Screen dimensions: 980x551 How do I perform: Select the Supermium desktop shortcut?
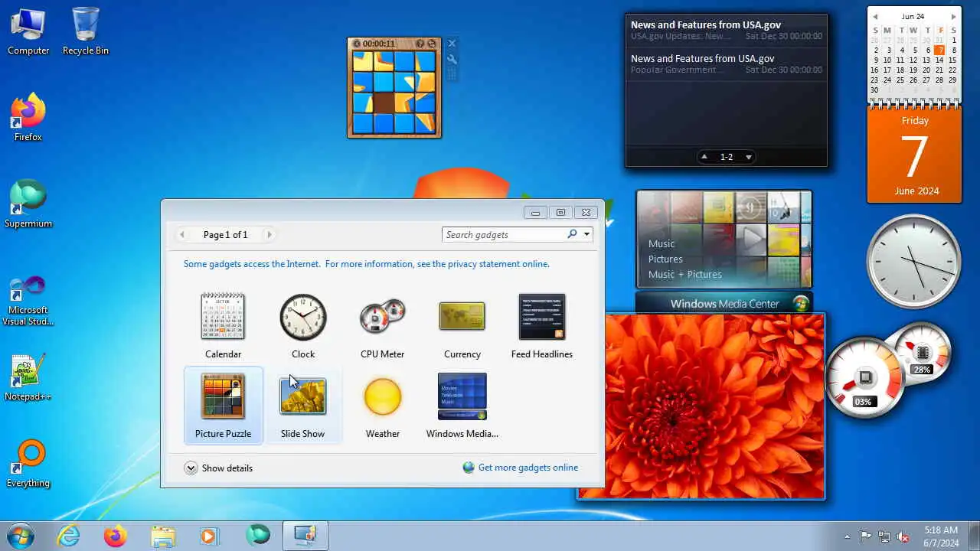pos(28,204)
